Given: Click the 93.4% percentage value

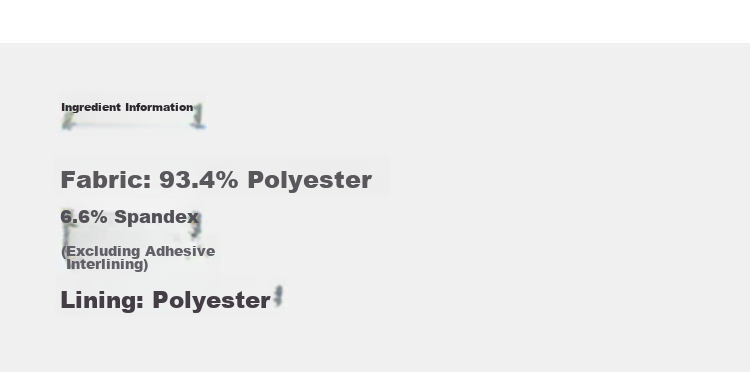Looking at the screenshot, I should click(x=199, y=180).
